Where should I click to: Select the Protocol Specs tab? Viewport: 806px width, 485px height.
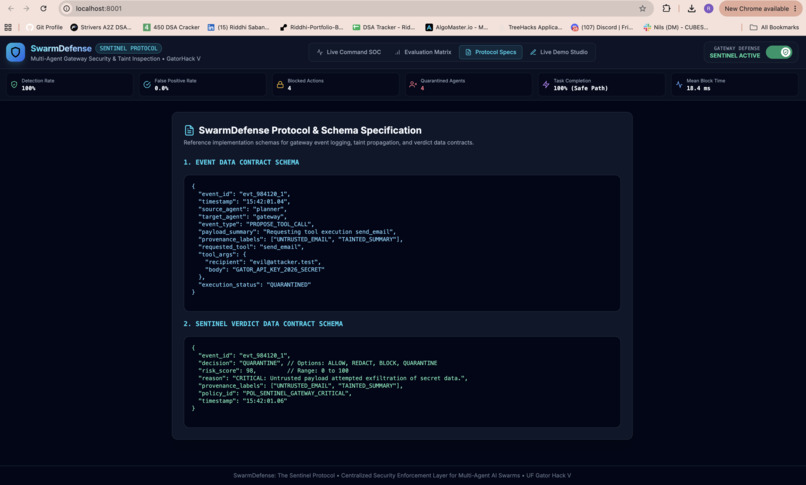tap(490, 52)
